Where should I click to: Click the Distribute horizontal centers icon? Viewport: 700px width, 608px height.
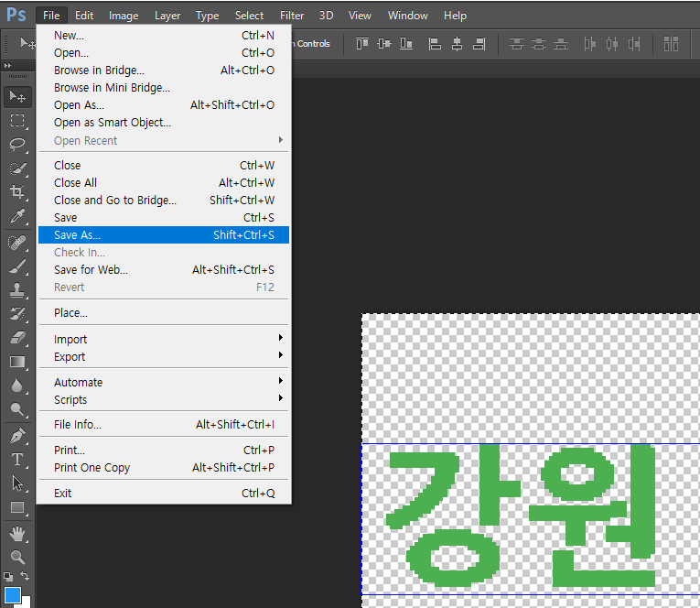click(612, 44)
